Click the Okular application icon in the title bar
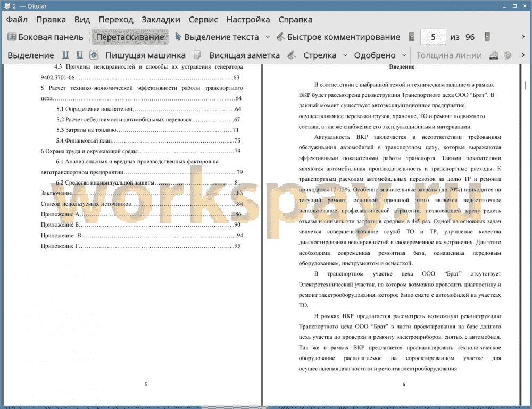The image size is (532, 409). tap(6, 6)
